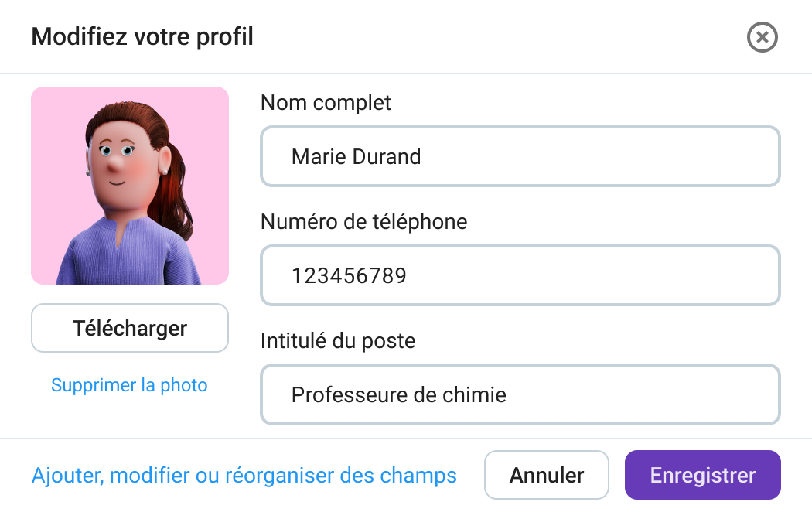Click the Nom complet field label

click(326, 102)
